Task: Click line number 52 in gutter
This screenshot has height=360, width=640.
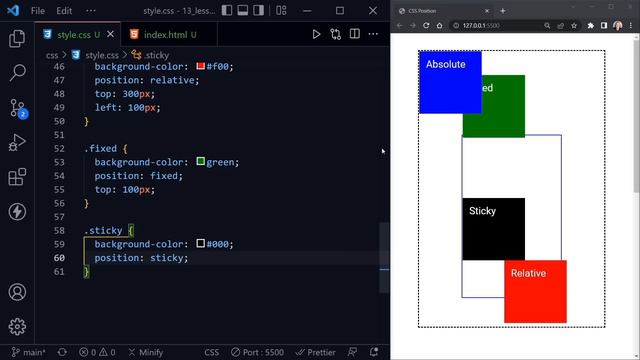Action: tap(59, 149)
